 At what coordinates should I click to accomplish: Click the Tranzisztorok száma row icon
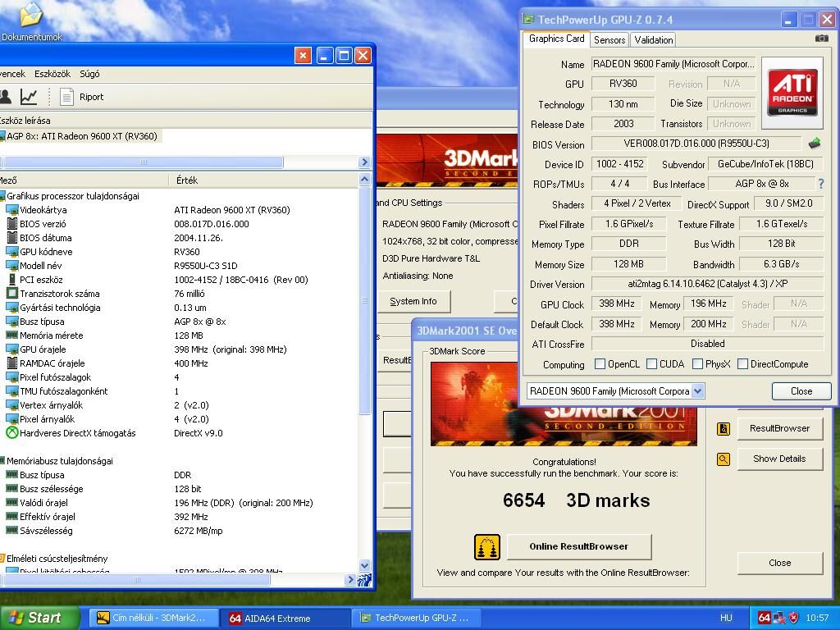click(x=11, y=294)
